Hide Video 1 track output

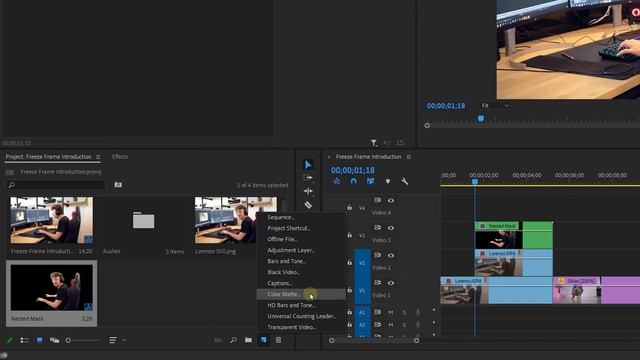point(391,283)
